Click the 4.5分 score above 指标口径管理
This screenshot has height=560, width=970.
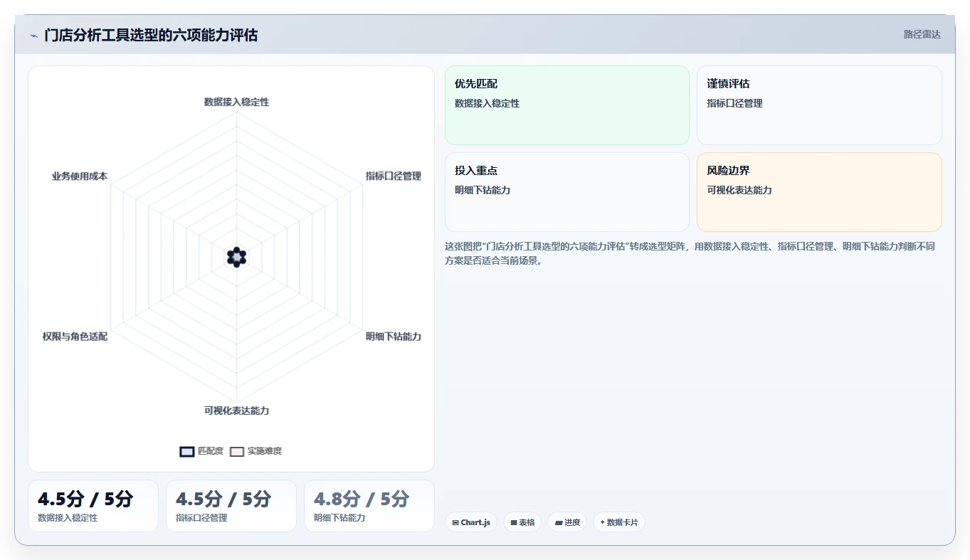click(x=223, y=499)
